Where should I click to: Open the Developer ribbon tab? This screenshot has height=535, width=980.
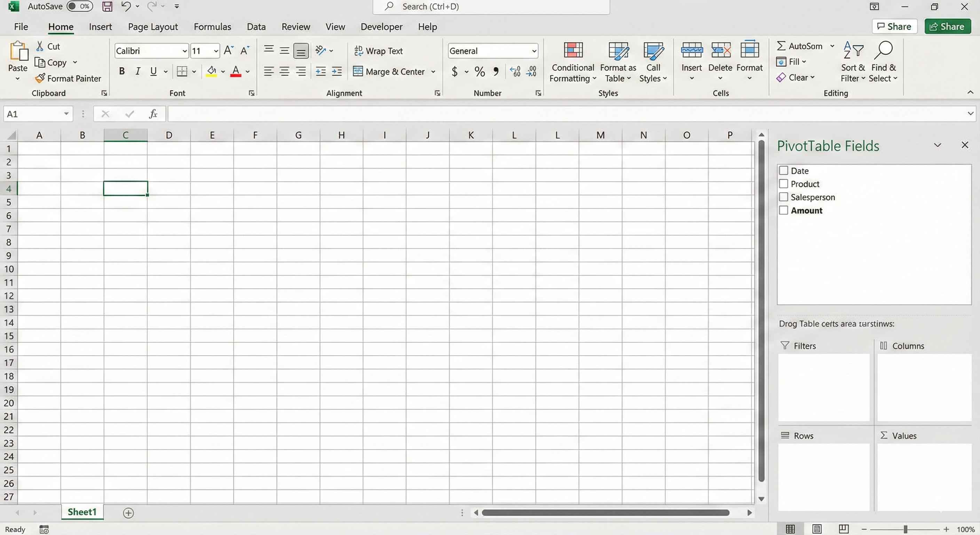click(381, 27)
